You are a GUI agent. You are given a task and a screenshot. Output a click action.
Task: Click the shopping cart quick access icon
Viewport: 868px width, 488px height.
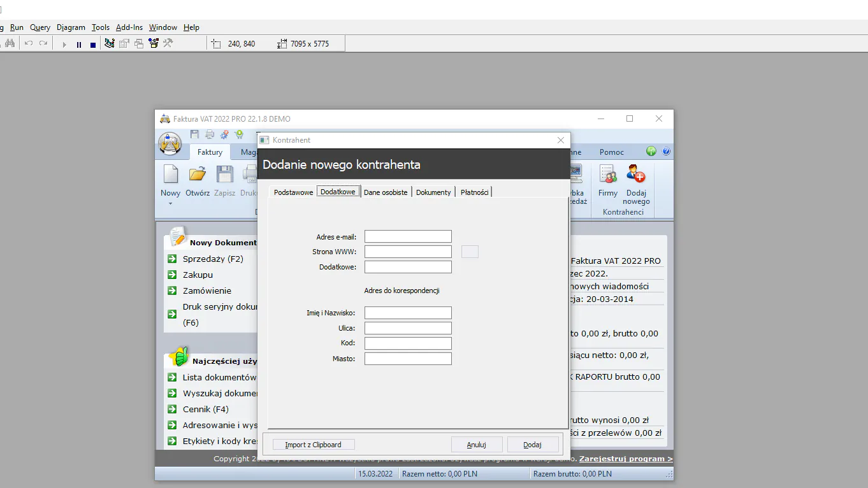239,134
